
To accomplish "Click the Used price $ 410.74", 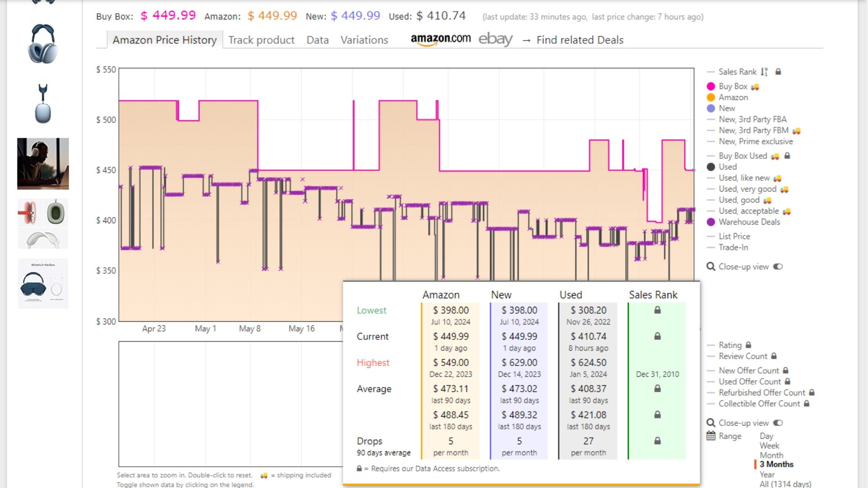I will pos(441,16).
